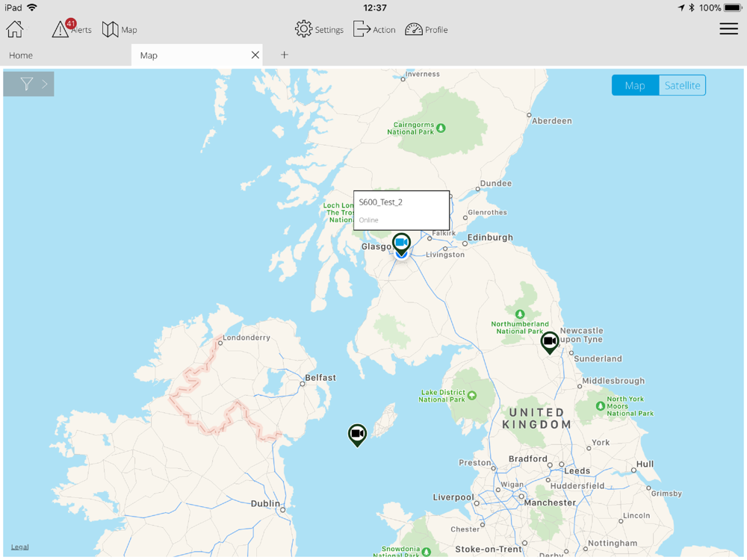This screenshot has width=747, height=560.
Task: Open the Legal link
Action: coord(20,547)
